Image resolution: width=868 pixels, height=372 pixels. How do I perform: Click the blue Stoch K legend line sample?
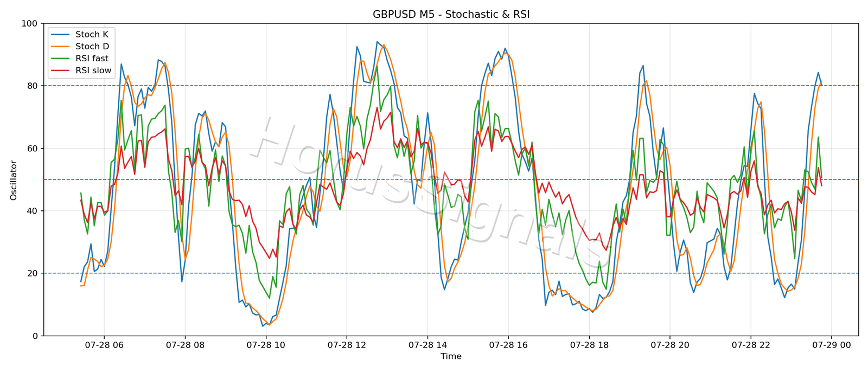pyautogui.click(x=60, y=34)
